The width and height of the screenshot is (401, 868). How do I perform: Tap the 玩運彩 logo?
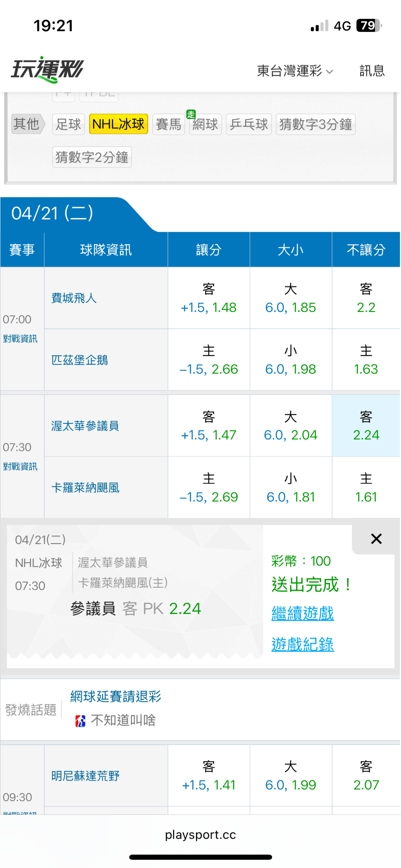(x=48, y=69)
